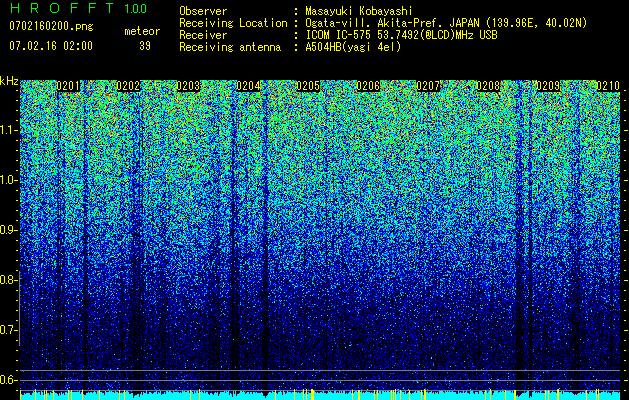Click the Receiving antenna label
629x400 pixels.
pos(230,47)
